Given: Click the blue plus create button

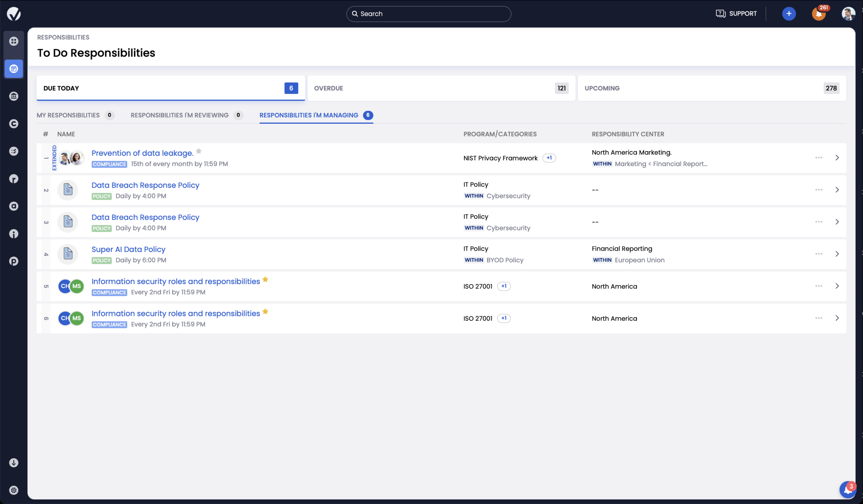Looking at the screenshot, I should (789, 14).
